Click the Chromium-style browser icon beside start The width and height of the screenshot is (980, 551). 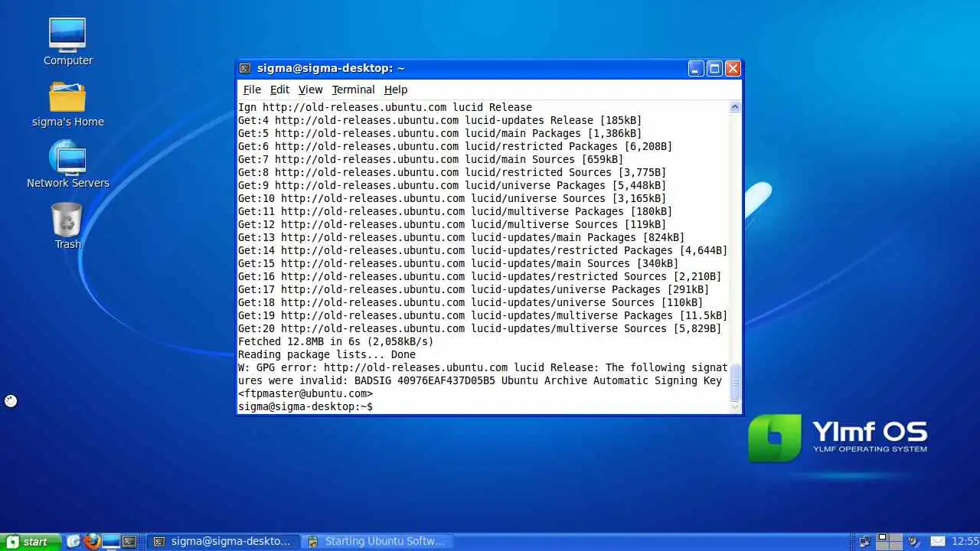[x=73, y=541]
